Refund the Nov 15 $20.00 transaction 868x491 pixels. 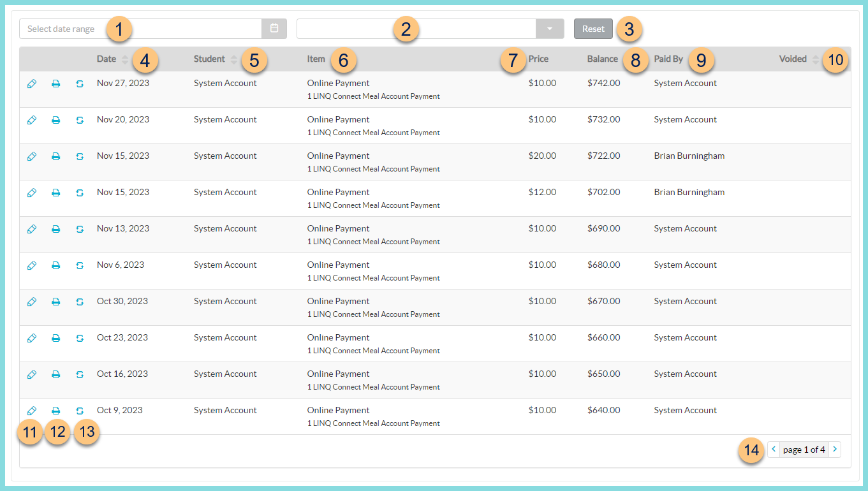click(x=78, y=156)
